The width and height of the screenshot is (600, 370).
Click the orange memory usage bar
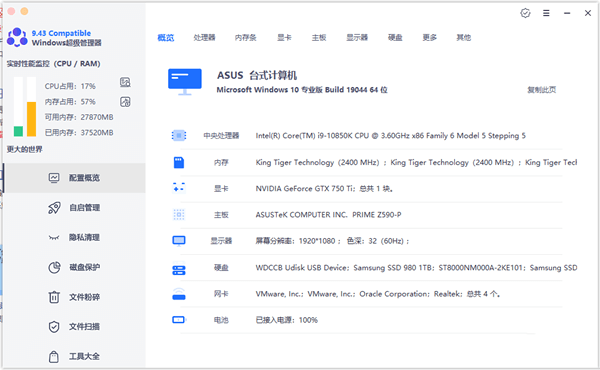(x=31, y=119)
